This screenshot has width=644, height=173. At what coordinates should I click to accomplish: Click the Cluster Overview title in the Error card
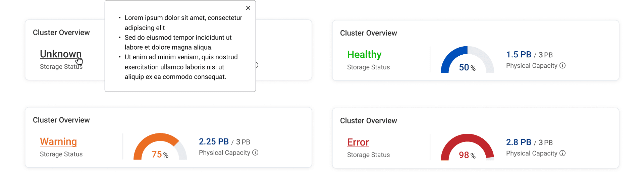368,121
